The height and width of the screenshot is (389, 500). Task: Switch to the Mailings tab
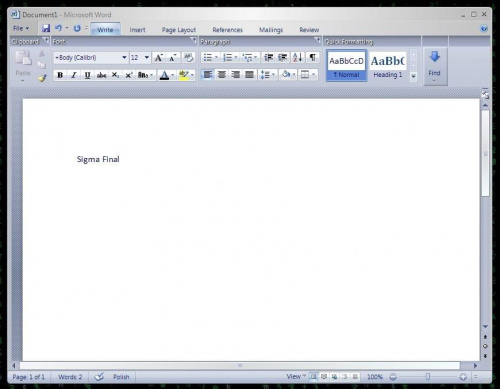[271, 30]
